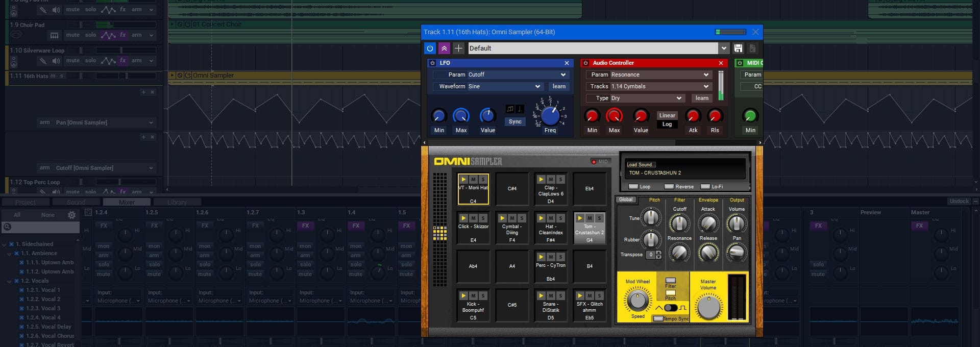Save the preset using the floppy disk icon
Screen dimensions: 980x347
click(x=738, y=48)
